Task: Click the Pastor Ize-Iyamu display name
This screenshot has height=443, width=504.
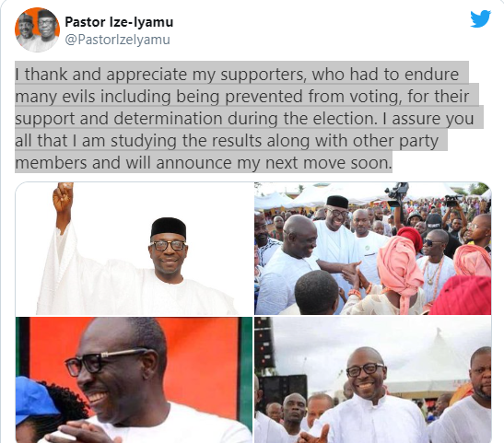Action: point(119,22)
